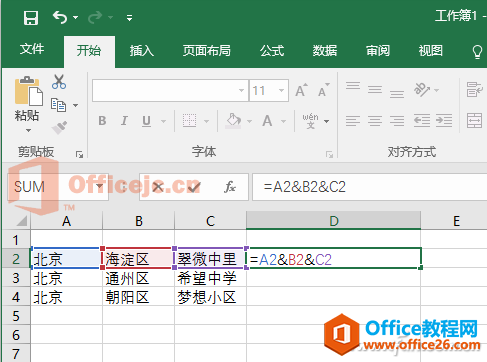The width and height of the screenshot is (487, 362).
Task: Open the 剪贴板 dialog launcher
Action: pos(79,154)
